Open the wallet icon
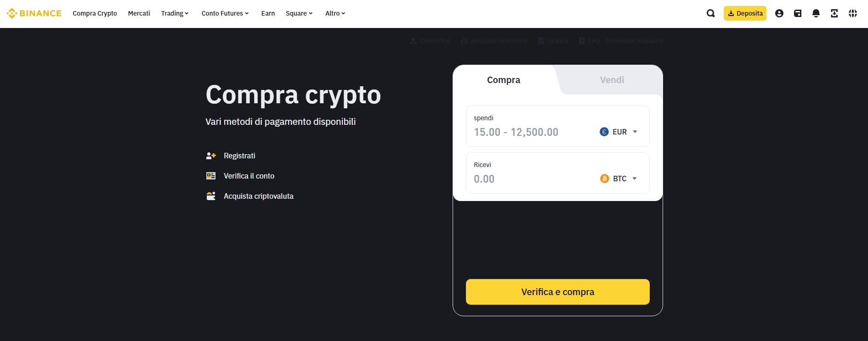This screenshot has height=341, width=868. 797,13
